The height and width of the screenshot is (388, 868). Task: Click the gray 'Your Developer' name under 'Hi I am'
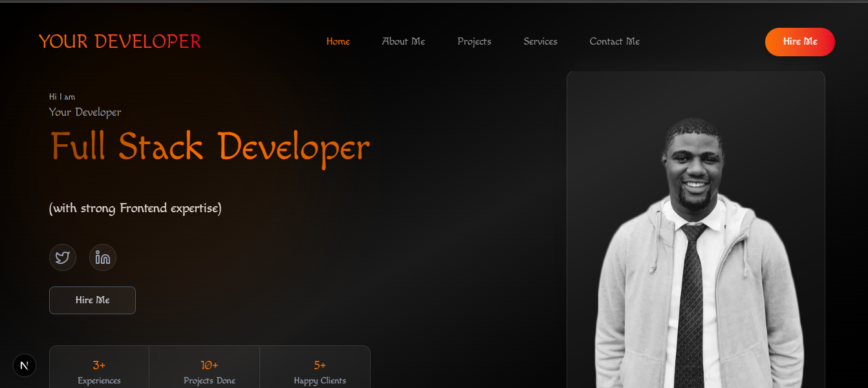tap(85, 112)
